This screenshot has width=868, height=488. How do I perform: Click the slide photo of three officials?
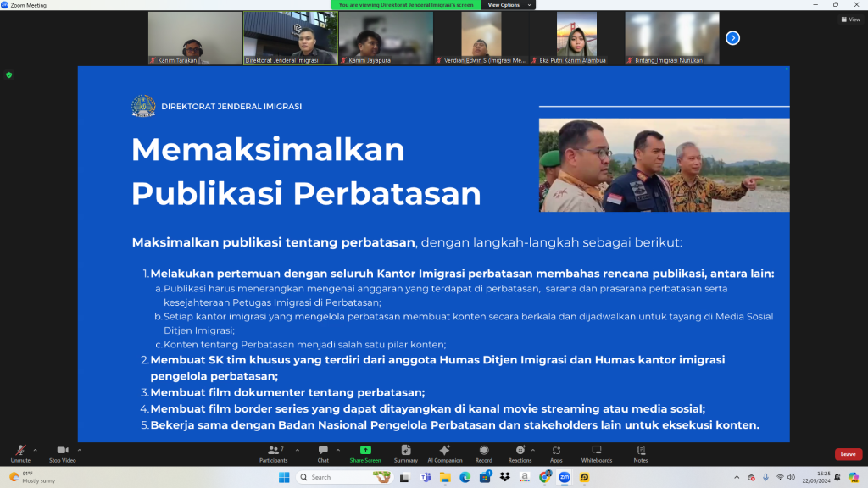665,165
